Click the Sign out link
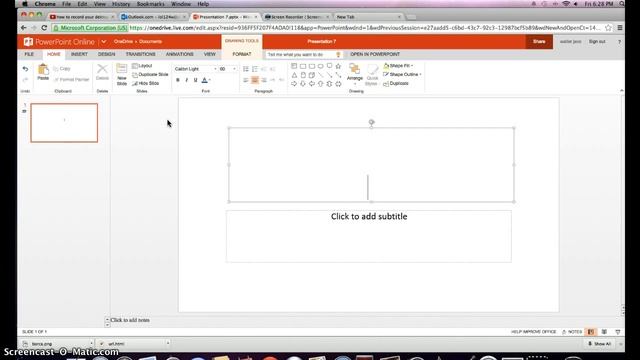 (597, 42)
